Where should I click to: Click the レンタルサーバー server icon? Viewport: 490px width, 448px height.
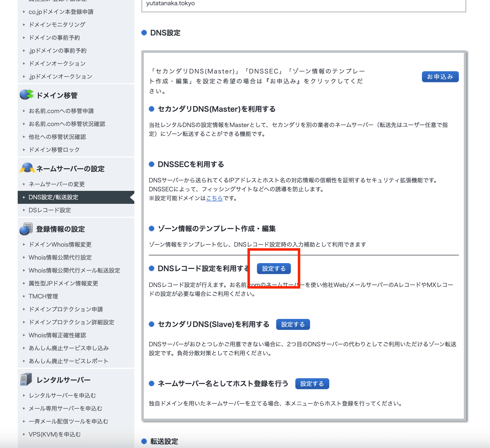(26, 379)
